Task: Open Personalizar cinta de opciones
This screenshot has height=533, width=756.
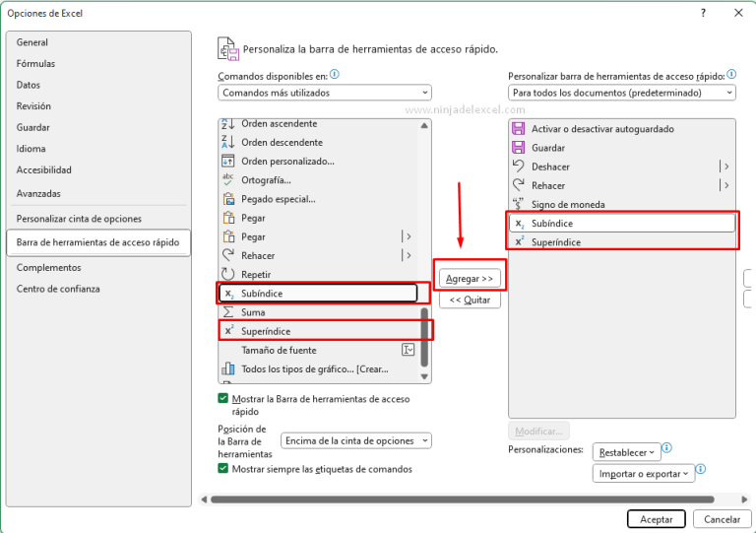Action: pyautogui.click(x=79, y=219)
